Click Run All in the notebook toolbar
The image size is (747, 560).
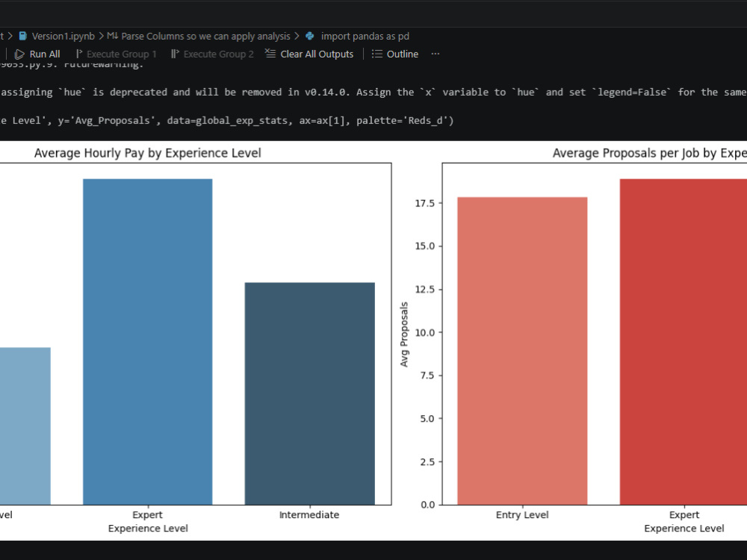37,55
